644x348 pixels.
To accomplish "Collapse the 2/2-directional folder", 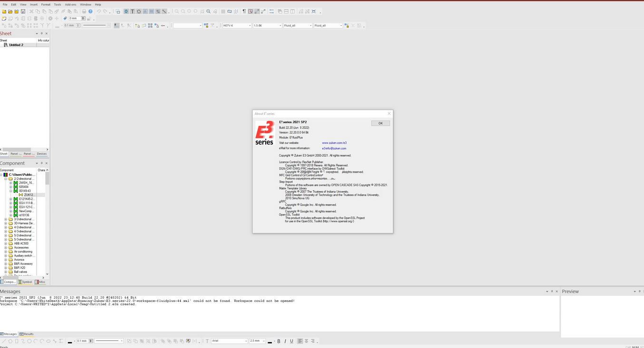I will coord(6,179).
